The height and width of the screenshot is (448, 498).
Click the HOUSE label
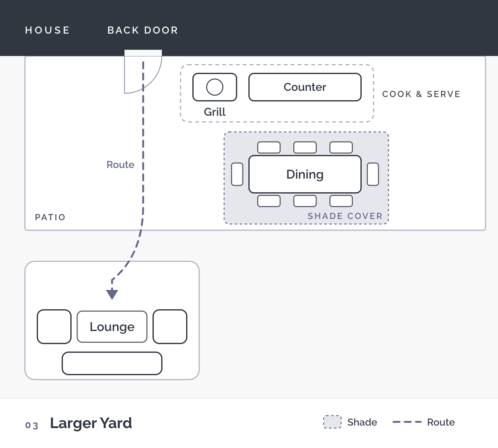point(47,30)
